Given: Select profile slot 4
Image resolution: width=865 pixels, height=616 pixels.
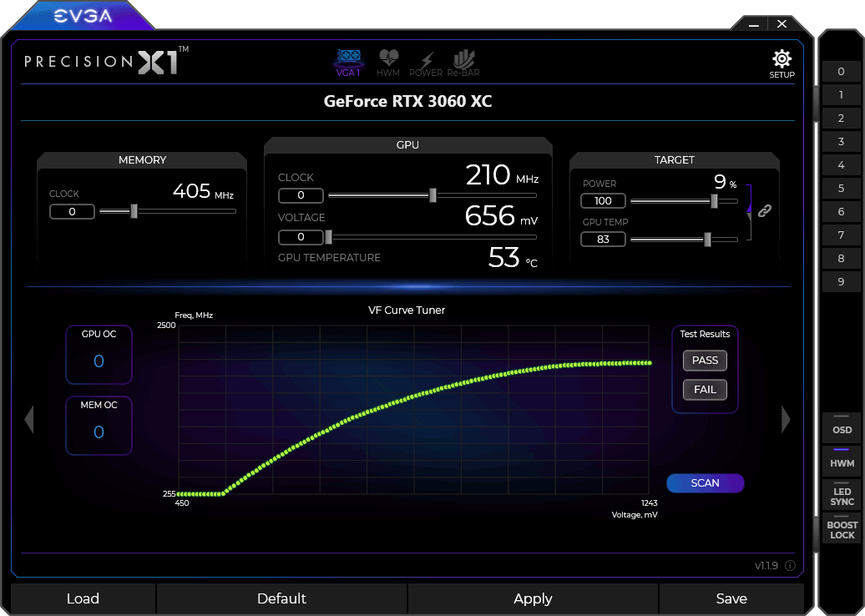Looking at the screenshot, I should pyautogui.click(x=842, y=165).
